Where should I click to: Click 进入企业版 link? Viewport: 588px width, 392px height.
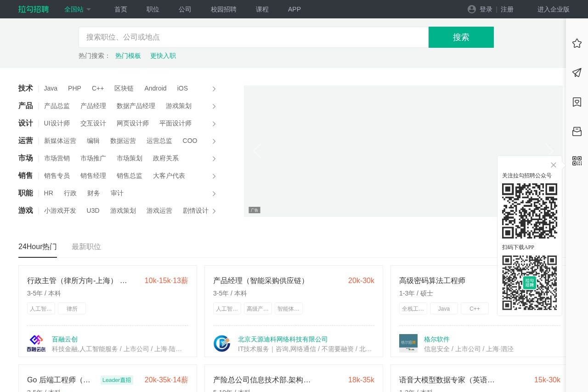[x=554, y=9]
